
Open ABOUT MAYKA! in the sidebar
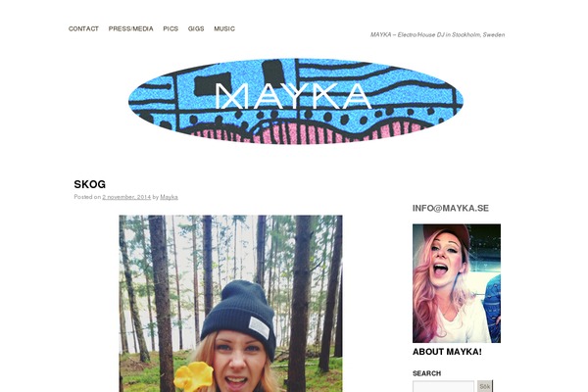tap(447, 352)
